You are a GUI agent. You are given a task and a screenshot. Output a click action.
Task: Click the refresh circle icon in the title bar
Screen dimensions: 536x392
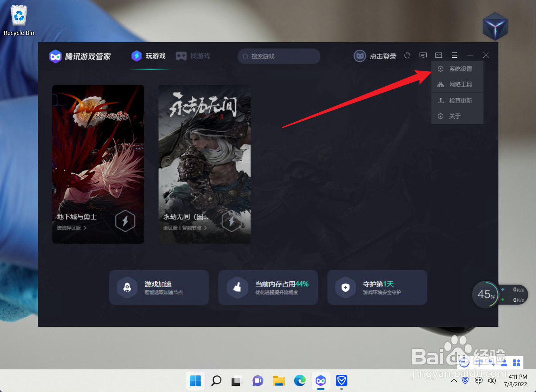tap(407, 55)
